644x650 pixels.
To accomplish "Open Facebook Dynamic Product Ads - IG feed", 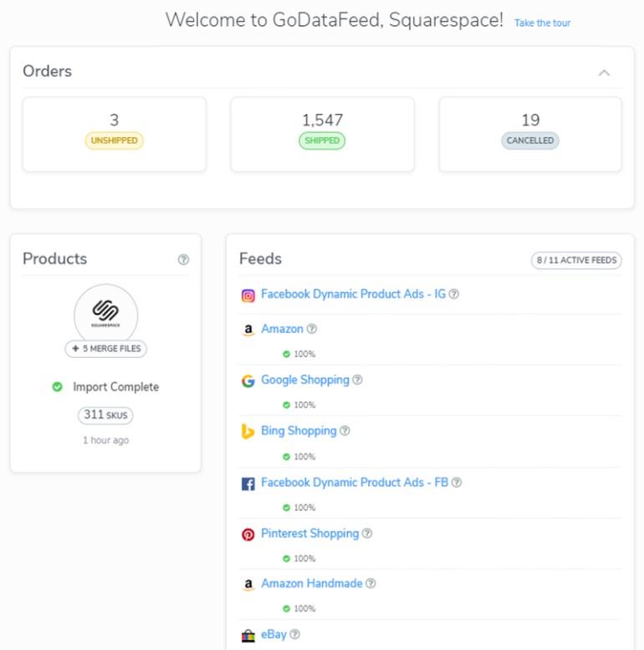I will click(353, 294).
